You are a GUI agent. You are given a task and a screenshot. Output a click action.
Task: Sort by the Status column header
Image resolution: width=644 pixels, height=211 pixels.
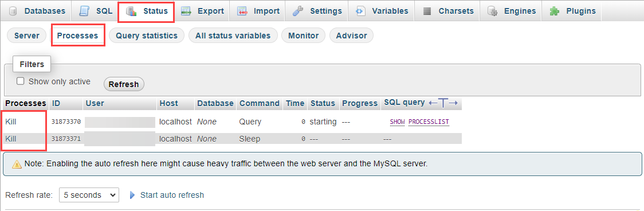pos(323,103)
